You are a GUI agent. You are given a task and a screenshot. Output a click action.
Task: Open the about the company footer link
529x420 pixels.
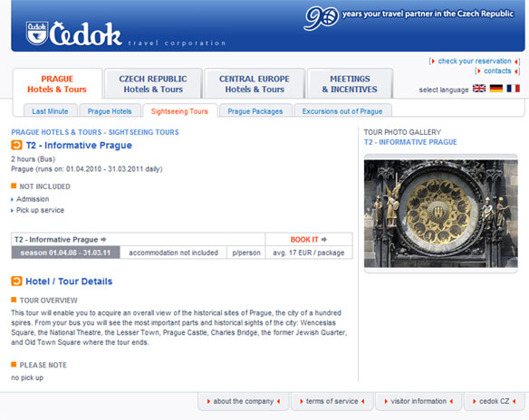[244, 401]
